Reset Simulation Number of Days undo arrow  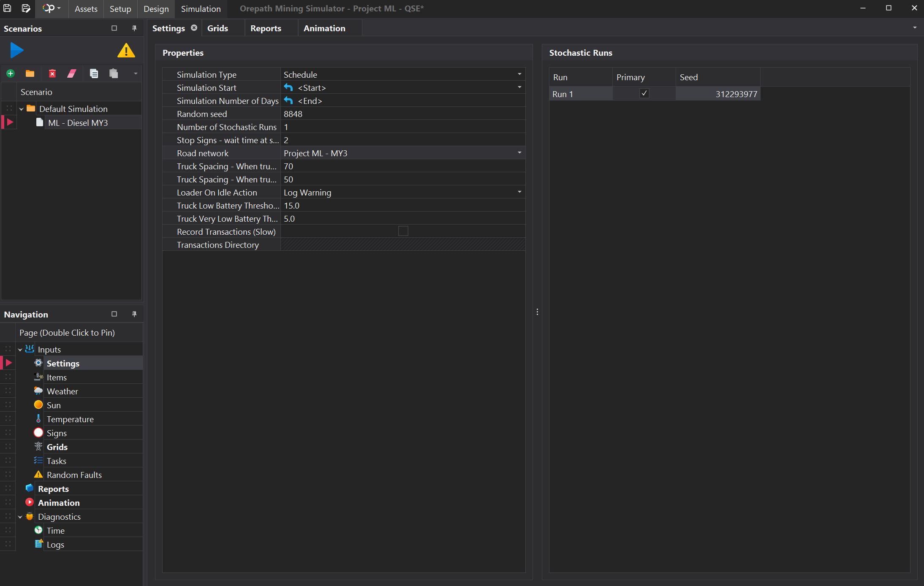(x=288, y=100)
